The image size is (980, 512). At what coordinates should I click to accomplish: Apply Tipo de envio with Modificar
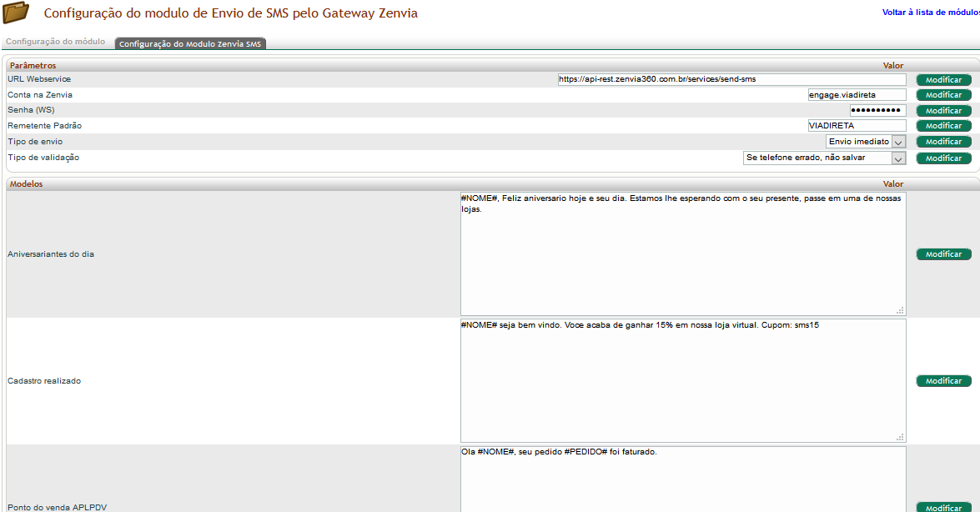[x=944, y=142]
